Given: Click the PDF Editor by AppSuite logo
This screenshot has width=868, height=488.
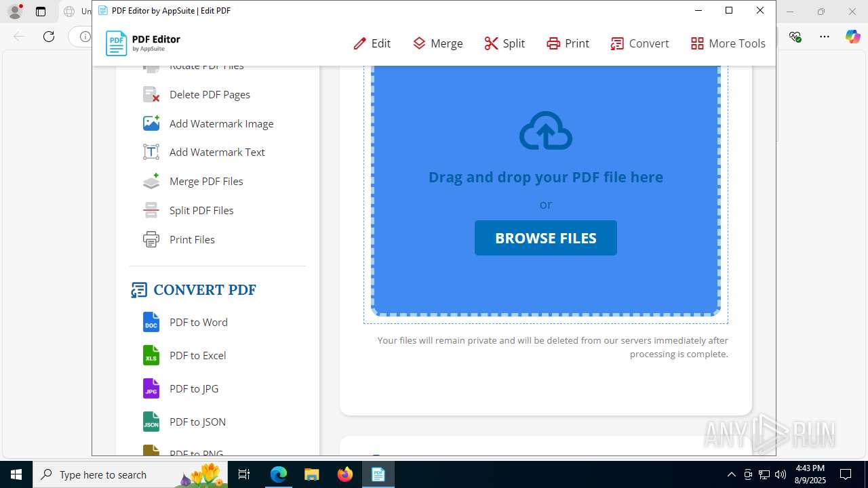Looking at the screenshot, I should click(143, 43).
